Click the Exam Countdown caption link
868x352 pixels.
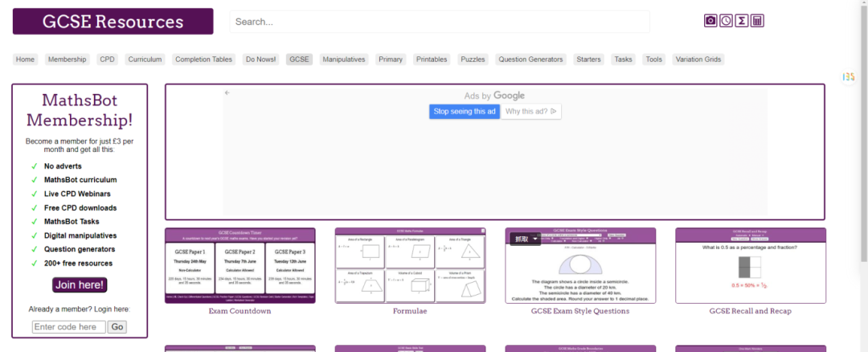click(240, 311)
